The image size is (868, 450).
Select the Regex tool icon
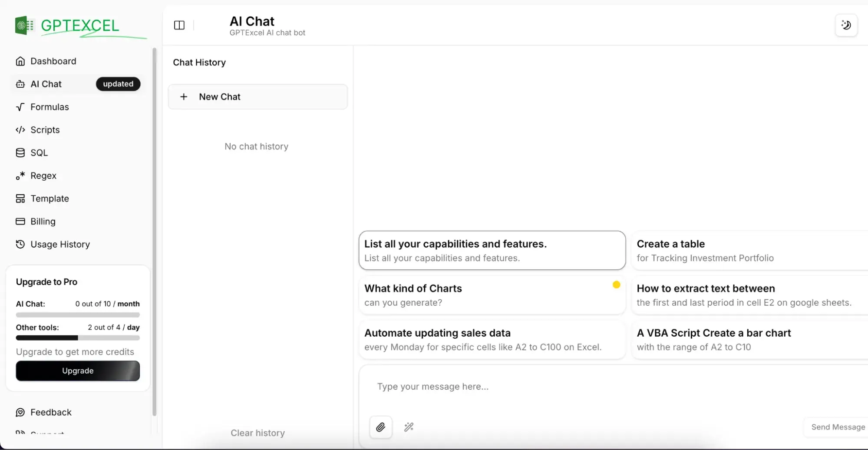pos(20,175)
